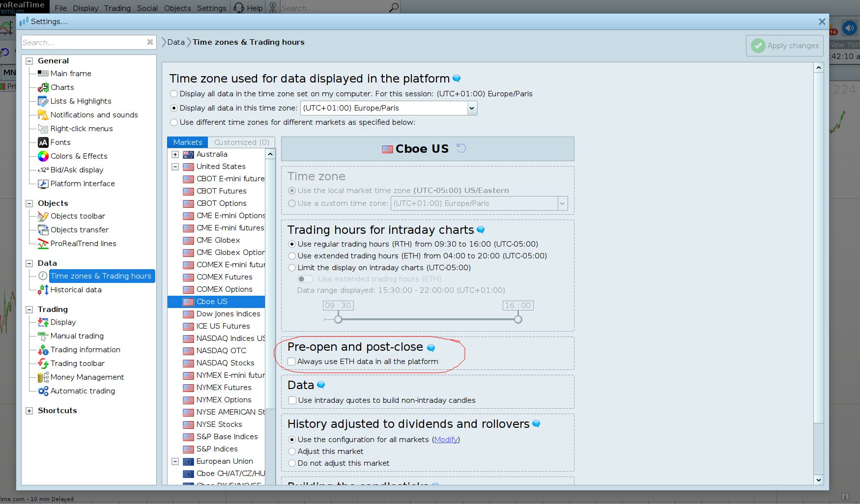Expand the Australia markets node

click(x=175, y=154)
